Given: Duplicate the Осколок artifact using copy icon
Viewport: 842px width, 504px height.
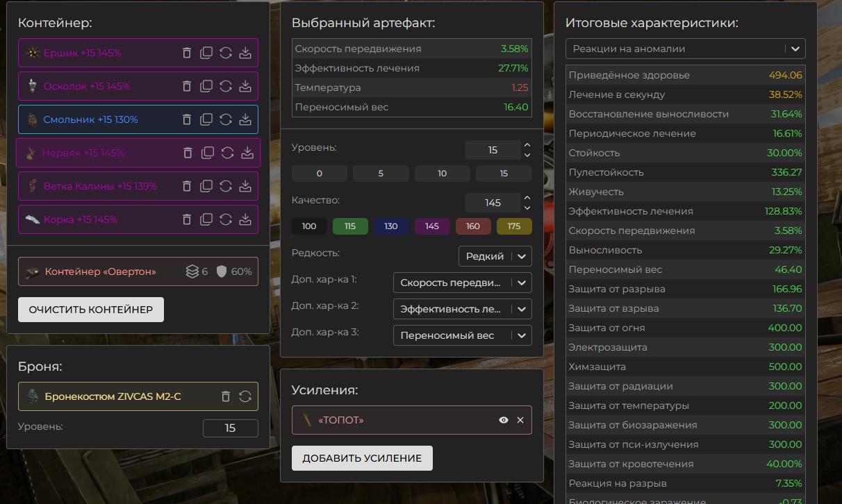Looking at the screenshot, I should (206, 86).
